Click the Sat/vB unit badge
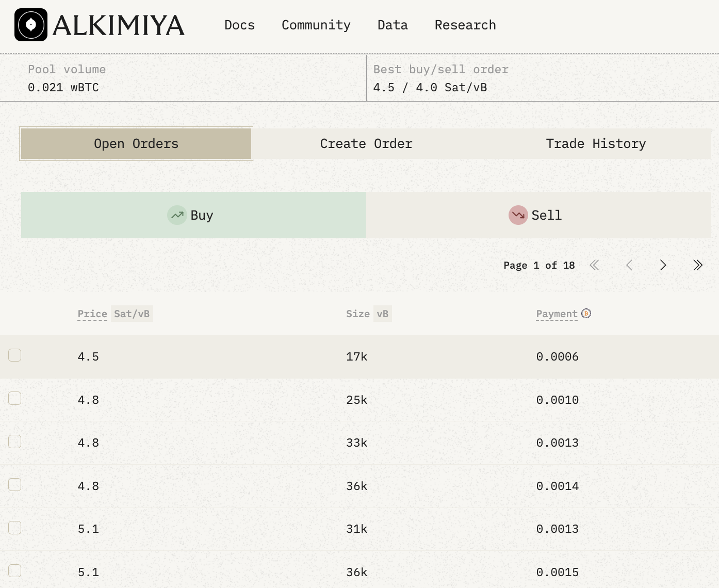This screenshot has width=719, height=588. [x=132, y=314]
